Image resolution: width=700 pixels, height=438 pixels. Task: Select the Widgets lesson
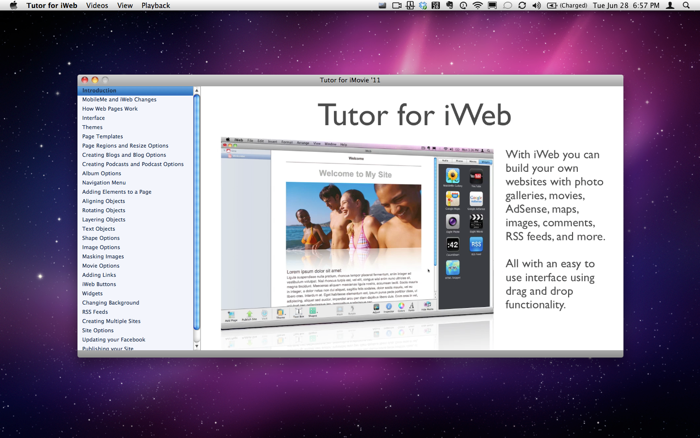click(92, 293)
